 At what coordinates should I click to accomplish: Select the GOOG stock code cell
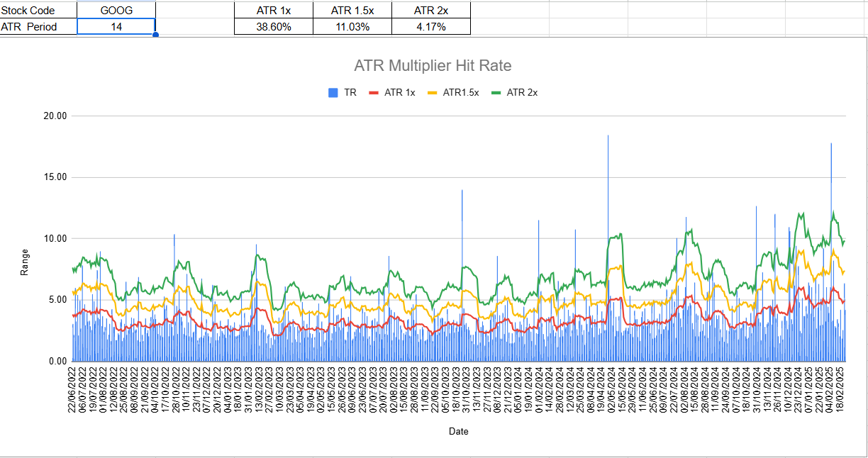pos(116,11)
